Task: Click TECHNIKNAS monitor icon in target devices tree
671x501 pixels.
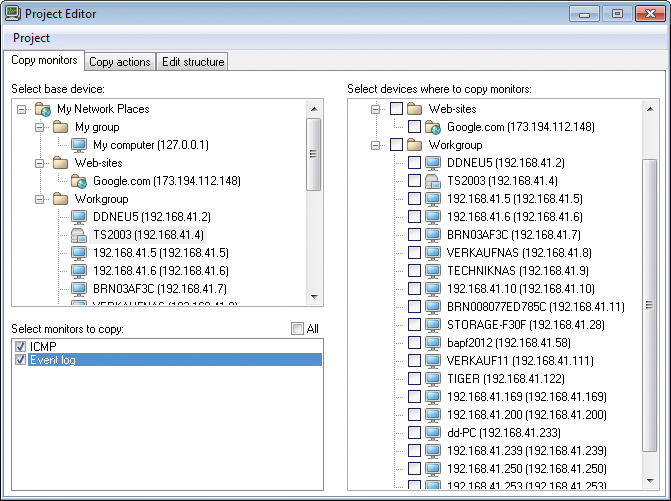Action: tap(433, 271)
